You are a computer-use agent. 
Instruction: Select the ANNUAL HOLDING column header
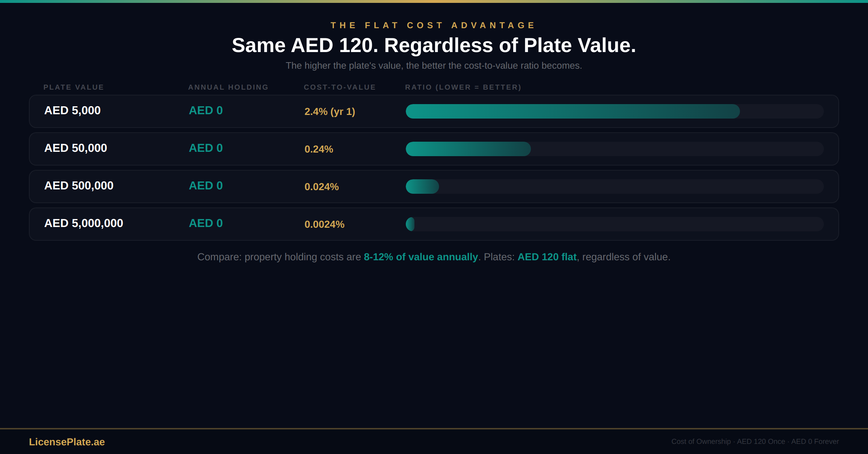(x=228, y=87)
